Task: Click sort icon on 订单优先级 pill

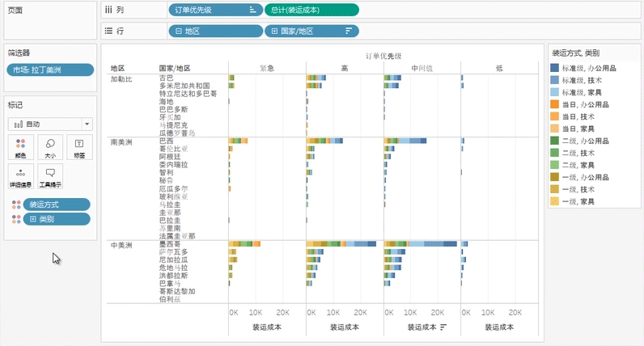Action: 252,10
